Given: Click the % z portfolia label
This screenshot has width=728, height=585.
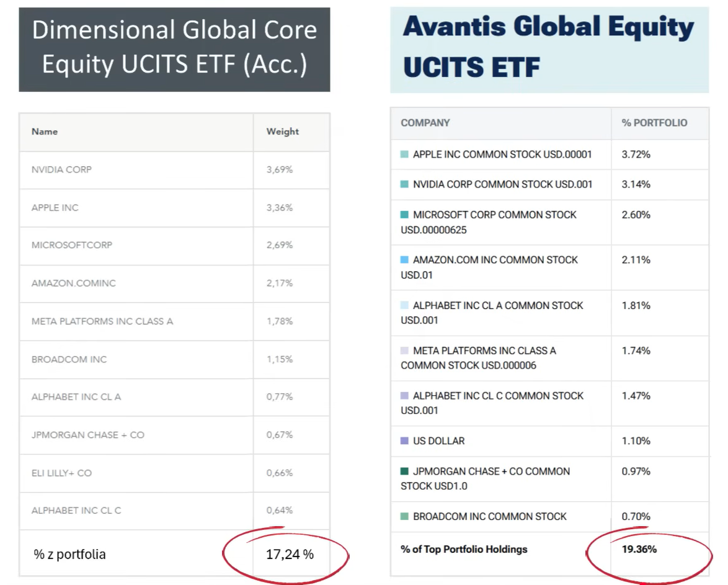Looking at the screenshot, I should click(x=69, y=555).
